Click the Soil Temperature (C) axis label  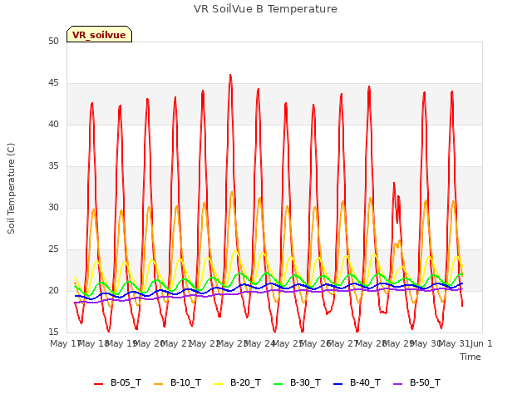click(x=11, y=189)
